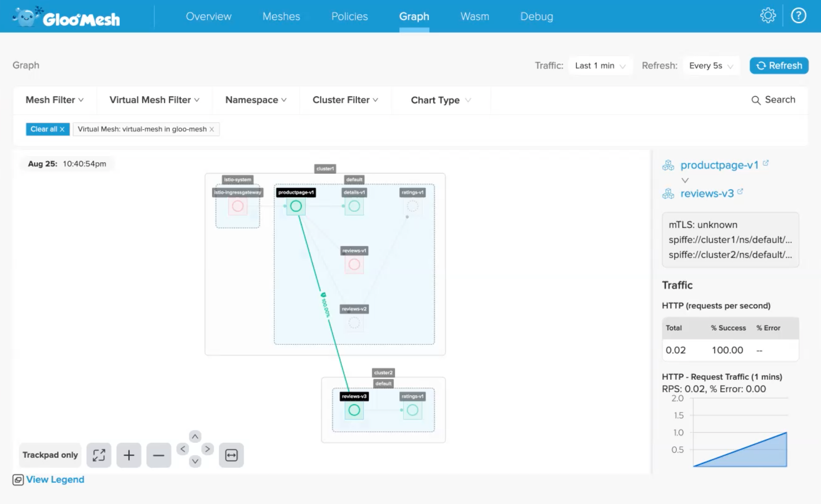Select the ratings-v1 node in cluster1
The width and height of the screenshot is (821, 504).
[413, 206]
